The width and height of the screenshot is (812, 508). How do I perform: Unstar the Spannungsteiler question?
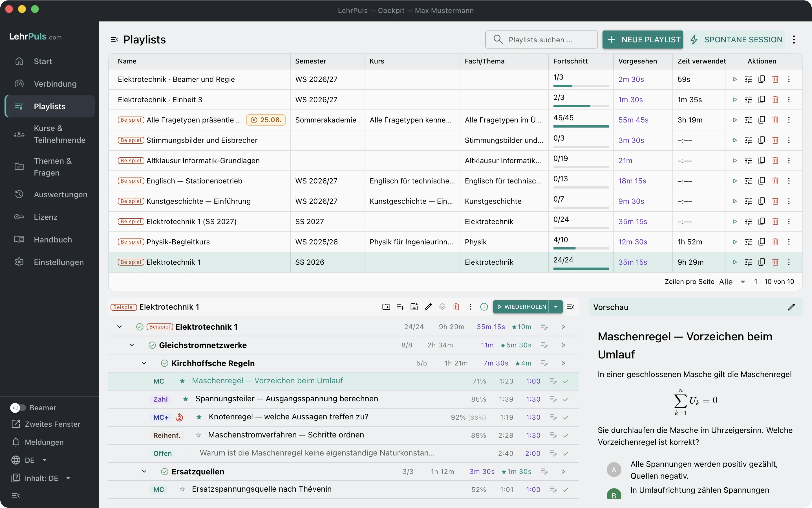click(186, 399)
